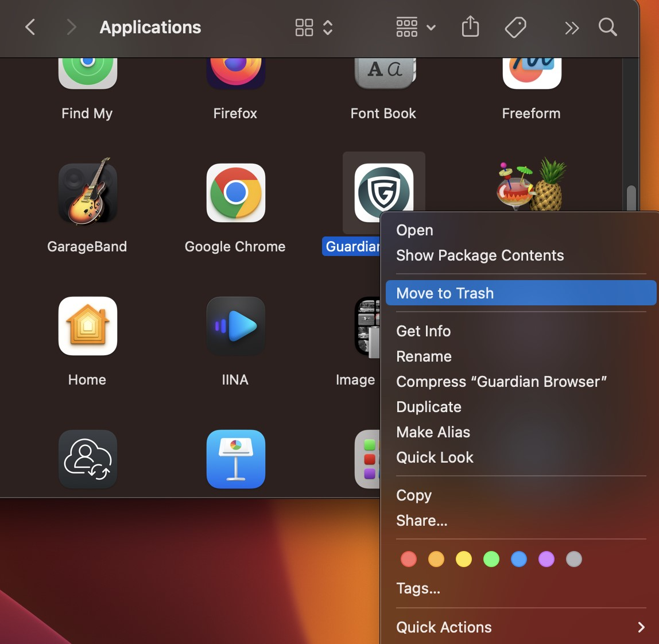Apply the blue tag color
The height and width of the screenshot is (644, 659).
click(518, 559)
